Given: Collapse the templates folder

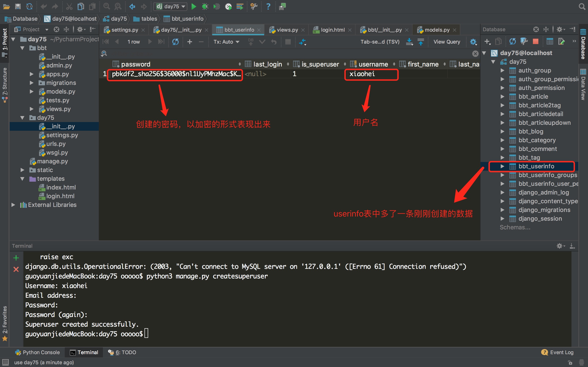Looking at the screenshot, I should [22, 179].
